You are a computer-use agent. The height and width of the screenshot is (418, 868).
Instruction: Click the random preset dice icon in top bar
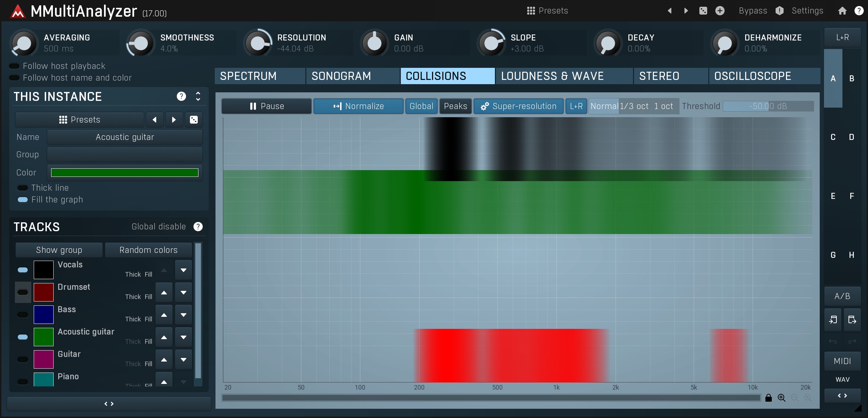pos(703,11)
